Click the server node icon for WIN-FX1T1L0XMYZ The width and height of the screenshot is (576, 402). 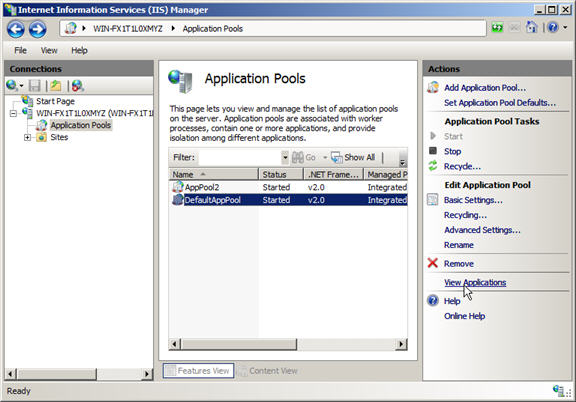(x=28, y=113)
